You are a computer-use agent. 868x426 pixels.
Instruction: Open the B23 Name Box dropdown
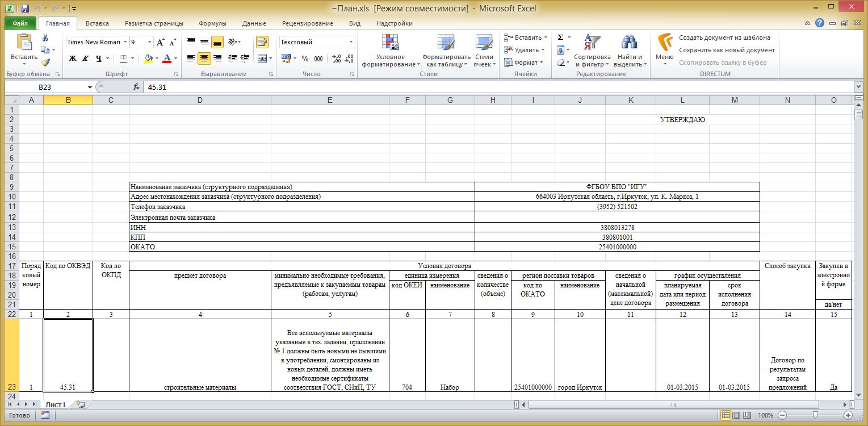pyautogui.click(x=90, y=87)
